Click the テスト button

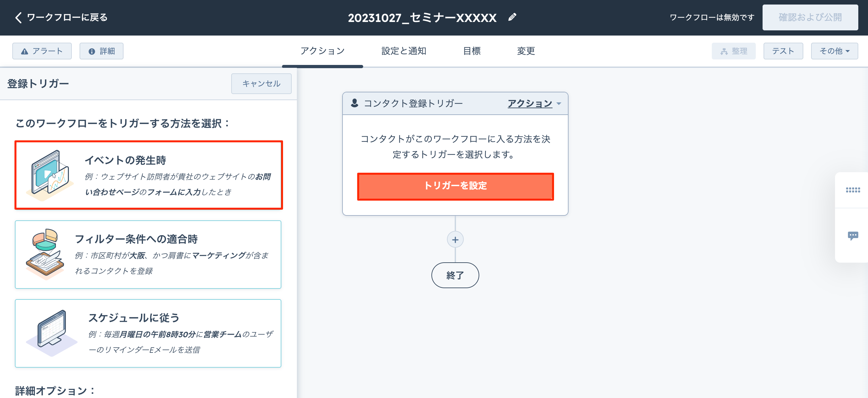click(783, 51)
